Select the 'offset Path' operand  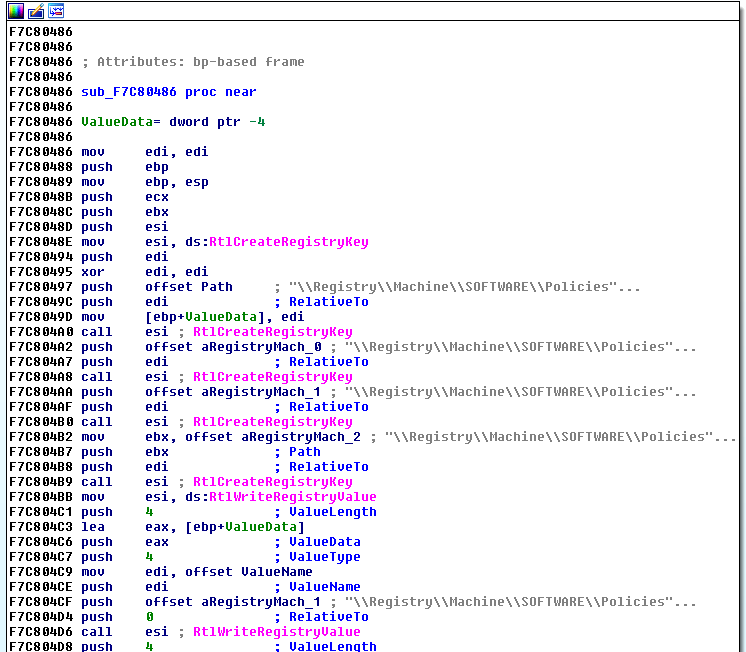pyautogui.click(x=189, y=287)
